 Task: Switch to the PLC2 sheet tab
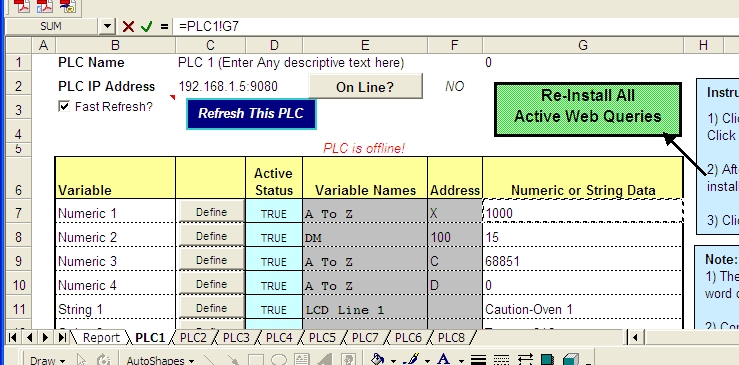click(x=193, y=338)
